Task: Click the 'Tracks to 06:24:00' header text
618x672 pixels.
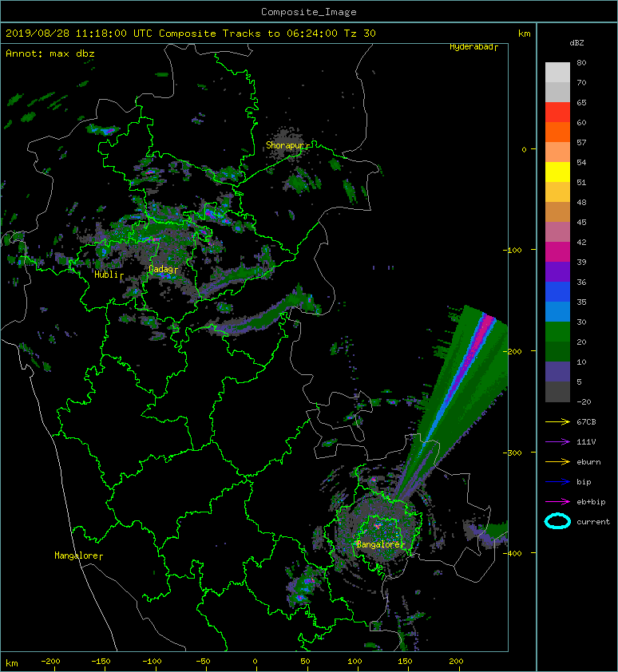Action: click(x=279, y=34)
